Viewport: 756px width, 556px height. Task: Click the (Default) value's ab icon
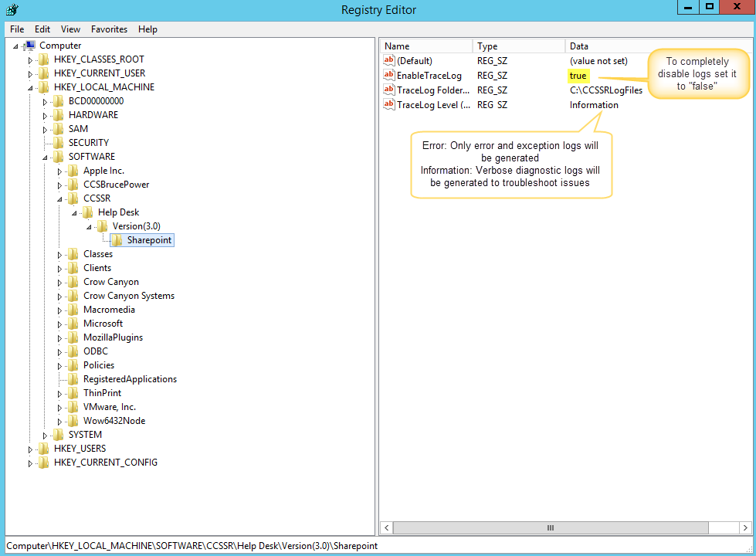389,61
